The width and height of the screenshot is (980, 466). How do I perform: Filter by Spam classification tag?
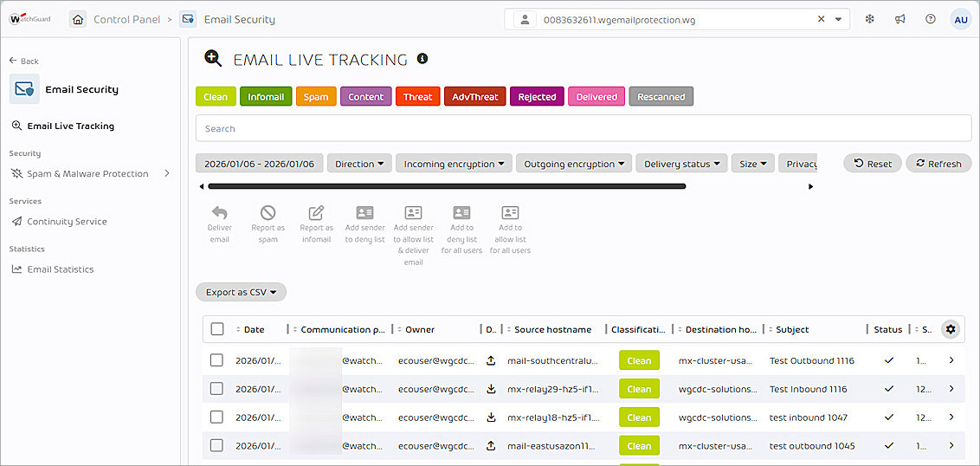(x=316, y=97)
